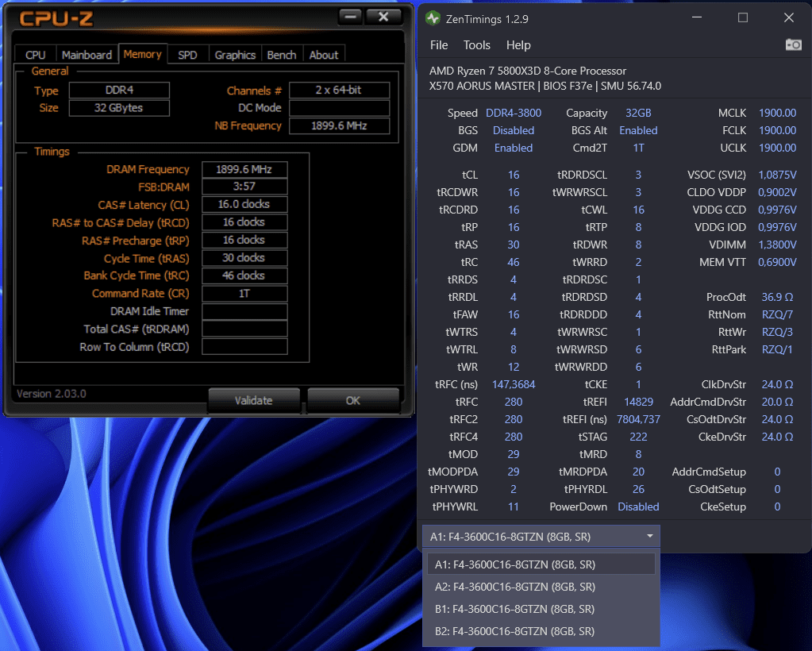812x651 pixels.
Task: Click the FSB:DRAM value 3:57
Action: (244, 187)
